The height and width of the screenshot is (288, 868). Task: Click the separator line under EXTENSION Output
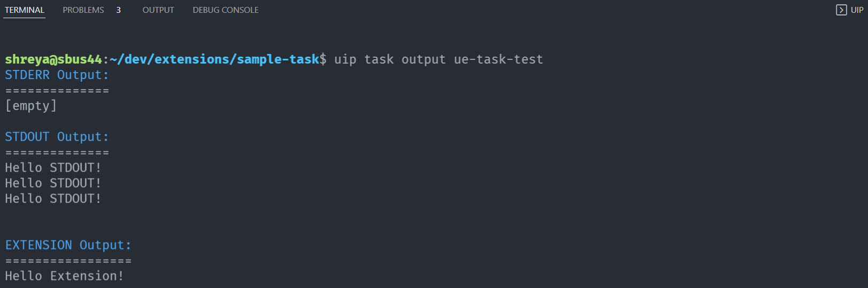coord(68,261)
